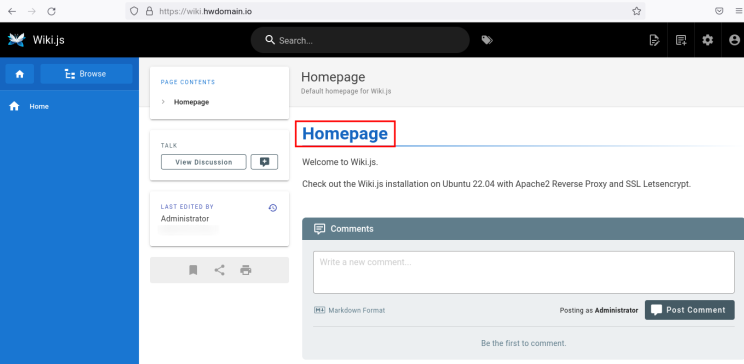Click the "Welcome to Wiki.js." paragraph
The width and height of the screenshot is (744, 364).
(x=340, y=162)
